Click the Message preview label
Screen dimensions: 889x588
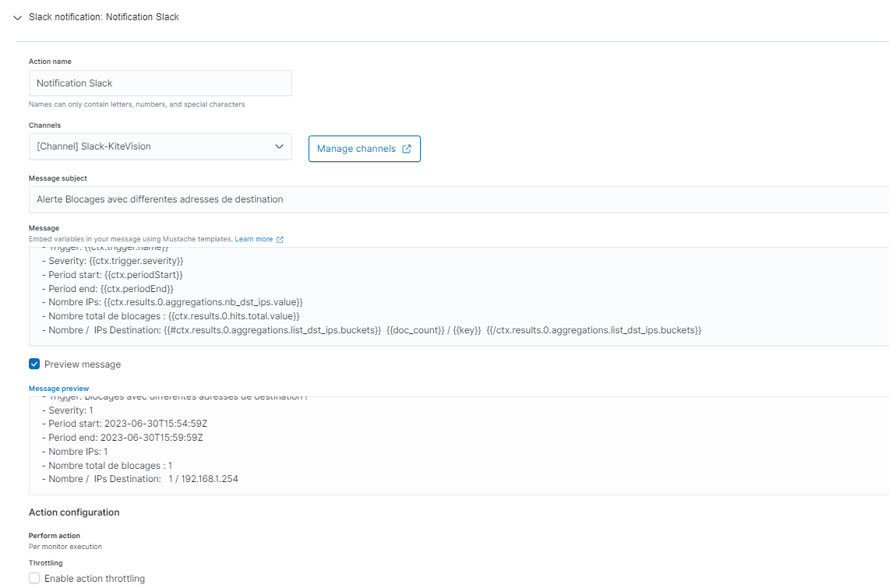[x=59, y=388]
